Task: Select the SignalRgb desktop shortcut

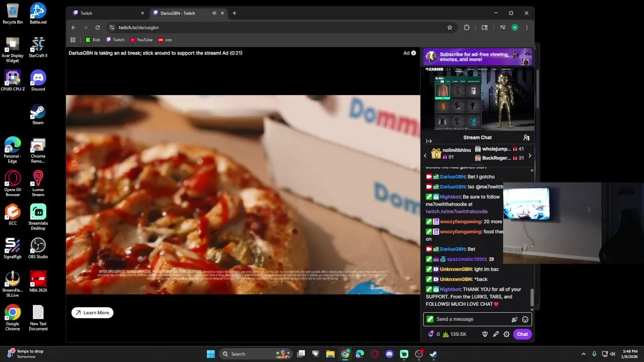Action: click(x=13, y=248)
